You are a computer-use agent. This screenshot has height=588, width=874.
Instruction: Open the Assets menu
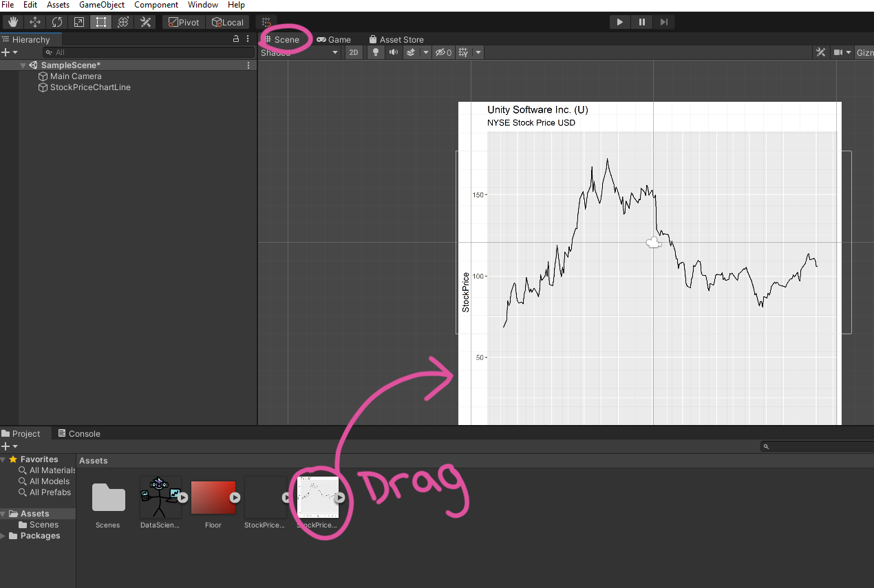58,5
